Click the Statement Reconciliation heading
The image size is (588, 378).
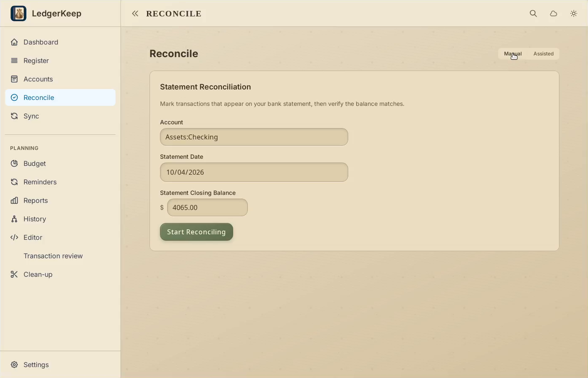pyautogui.click(x=205, y=87)
